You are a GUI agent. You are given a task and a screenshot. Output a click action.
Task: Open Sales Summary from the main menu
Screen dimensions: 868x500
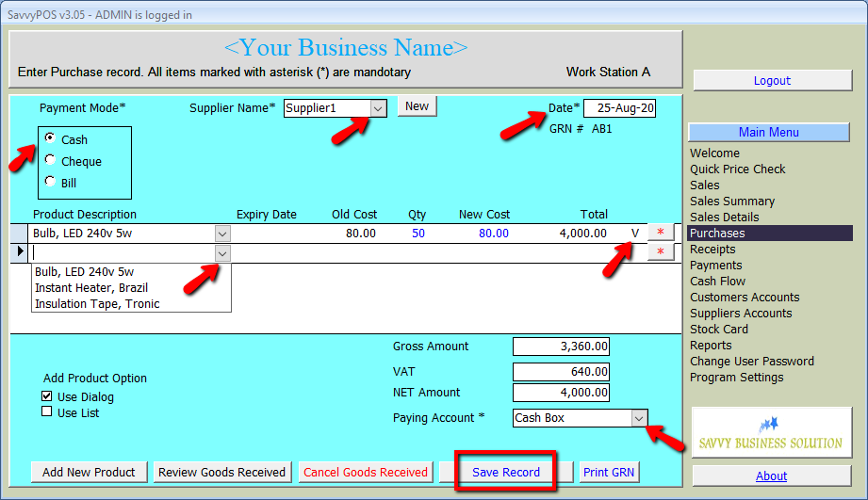[732, 201]
